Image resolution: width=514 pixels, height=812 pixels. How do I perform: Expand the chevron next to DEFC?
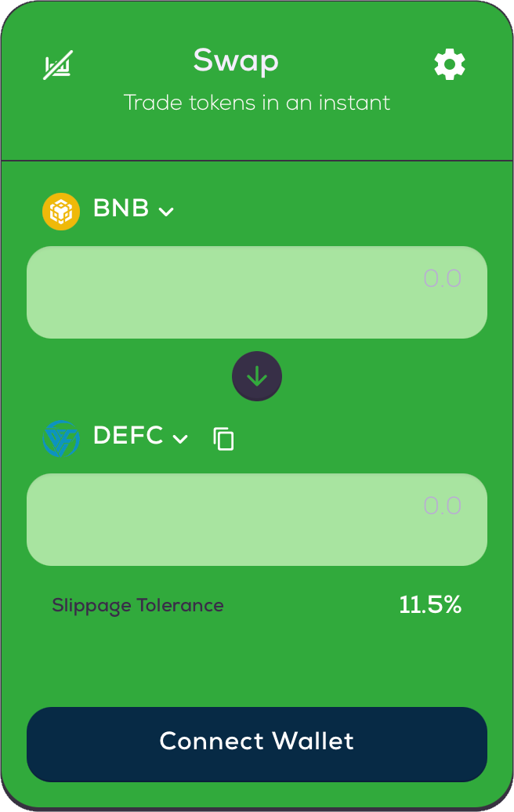180,439
